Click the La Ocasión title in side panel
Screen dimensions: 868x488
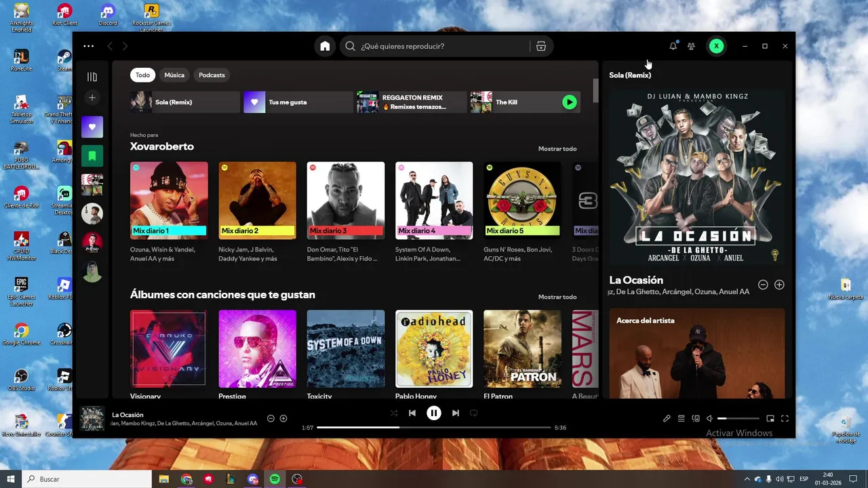636,280
